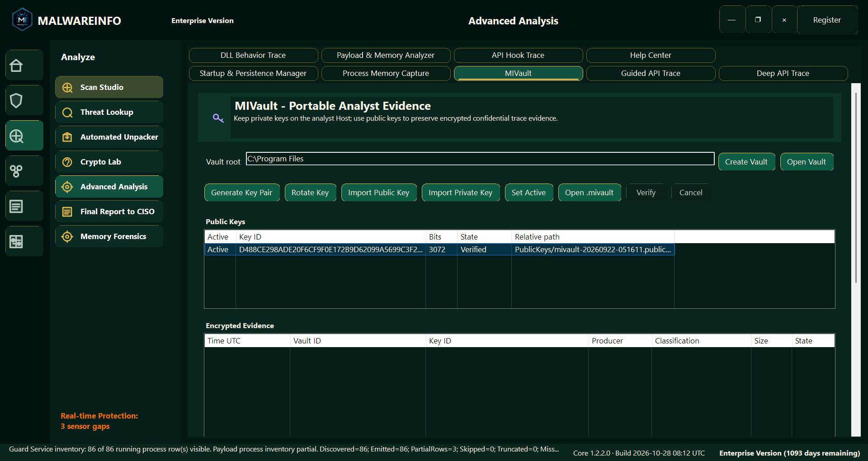Click the Verify button
Viewport: 868px width, 461px height.
[x=646, y=193]
